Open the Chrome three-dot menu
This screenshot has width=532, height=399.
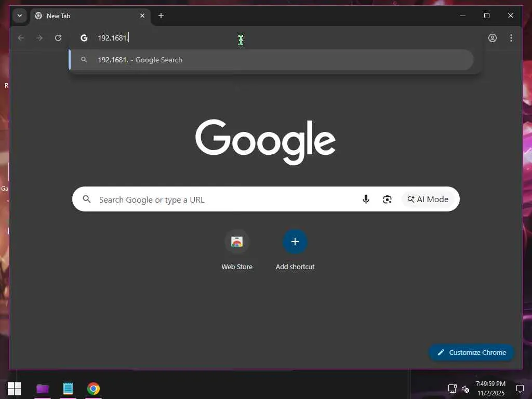point(511,37)
